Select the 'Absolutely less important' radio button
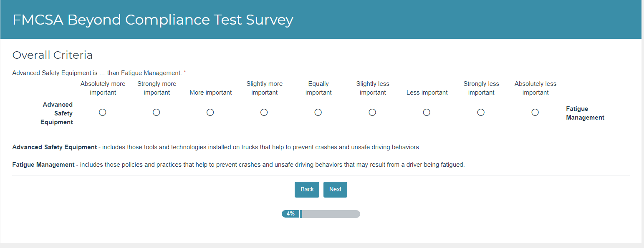644x248 pixels. pyautogui.click(x=535, y=113)
